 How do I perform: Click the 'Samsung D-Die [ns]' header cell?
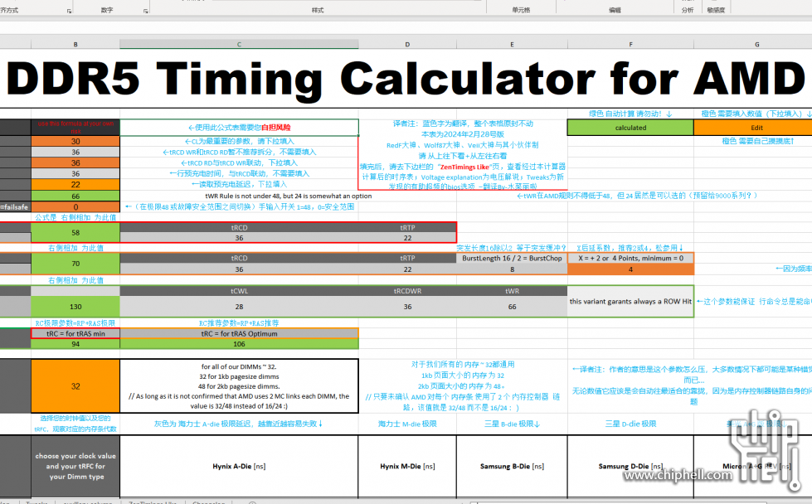click(x=630, y=466)
